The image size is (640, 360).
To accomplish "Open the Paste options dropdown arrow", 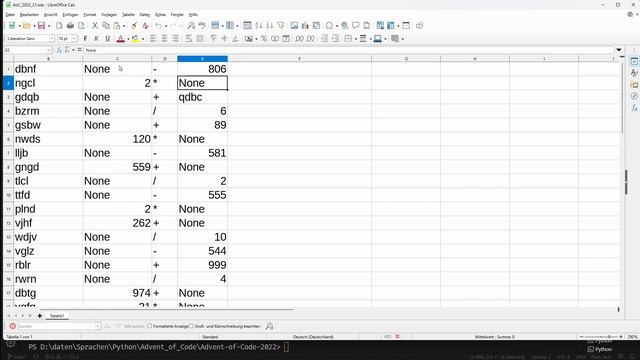I will point(124,26).
